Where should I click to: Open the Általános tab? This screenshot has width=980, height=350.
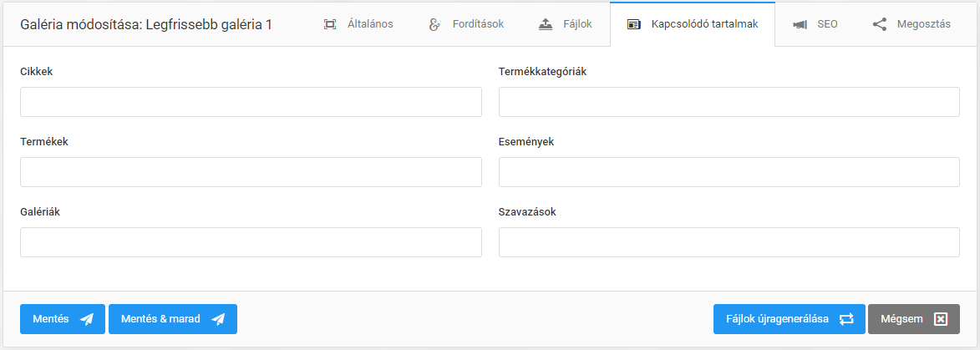(x=358, y=24)
